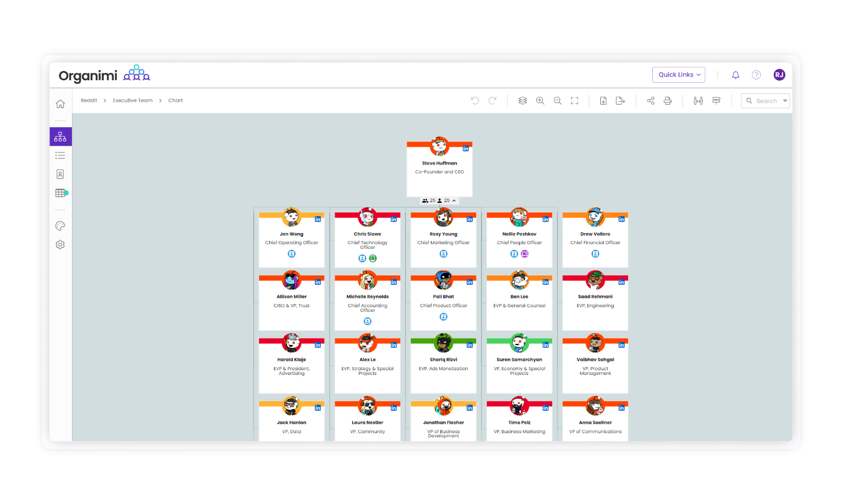This screenshot has width=842, height=504.
Task: Open the Home page from sidebar
Action: click(x=60, y=104)
